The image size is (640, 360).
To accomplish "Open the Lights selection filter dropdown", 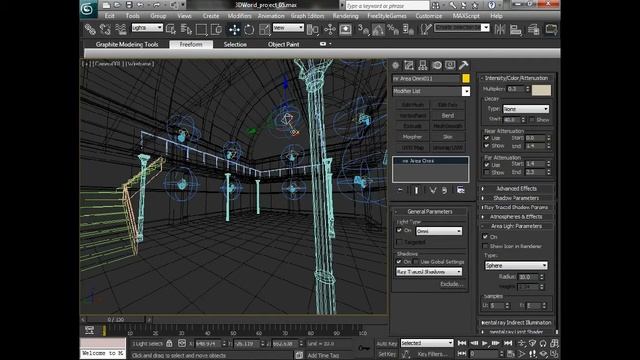I will [147, 28].
